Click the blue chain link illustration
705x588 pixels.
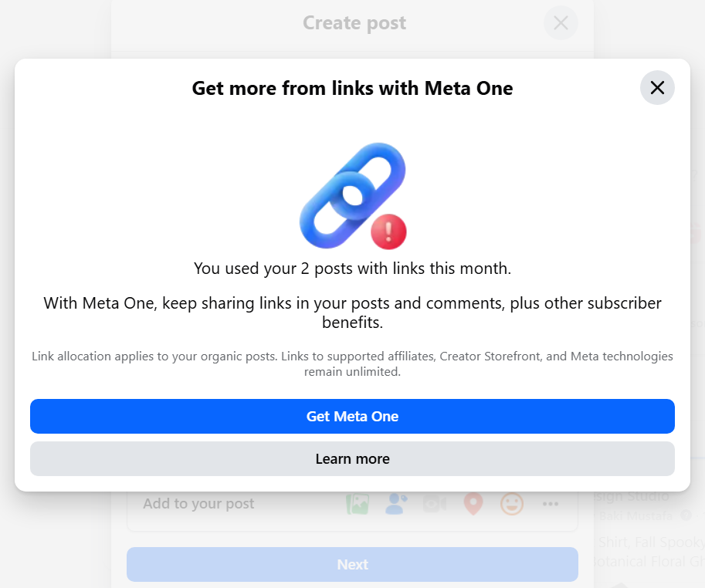[352, 194]
